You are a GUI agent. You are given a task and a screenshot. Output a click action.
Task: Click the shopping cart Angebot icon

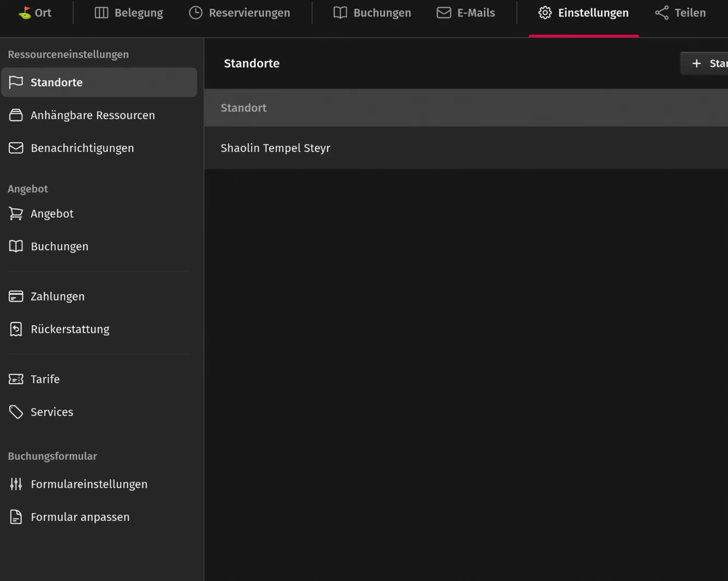point(16,214)
